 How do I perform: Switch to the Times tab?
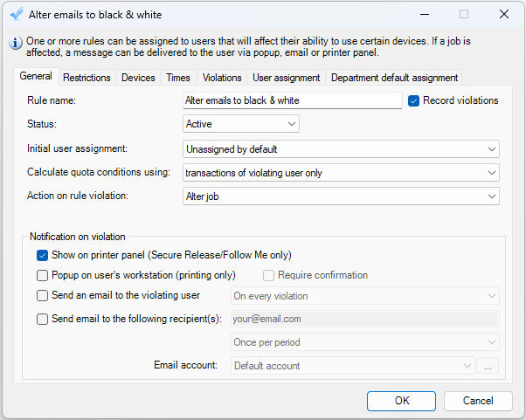pyautogui.click(x=178, y=78)
